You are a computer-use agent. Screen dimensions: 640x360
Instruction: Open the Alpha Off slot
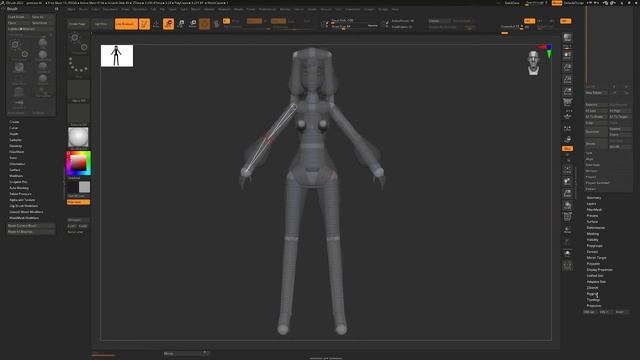click(x=78, y=91)
